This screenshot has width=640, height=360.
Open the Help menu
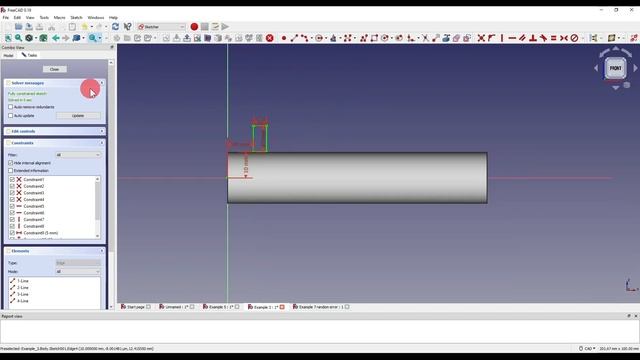point(113,18)
